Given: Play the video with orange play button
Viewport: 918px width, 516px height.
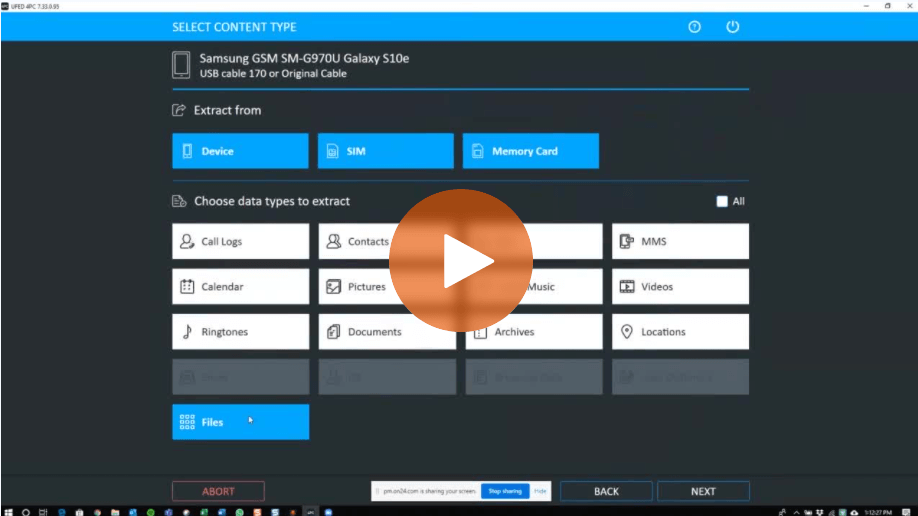Looking at the screenshot, I should click(461, 261).
